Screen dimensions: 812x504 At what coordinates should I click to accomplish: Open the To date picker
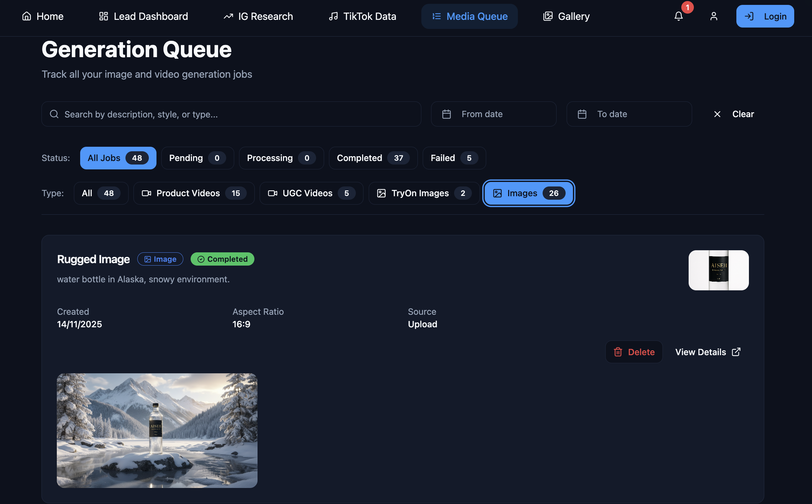[628, 114]
